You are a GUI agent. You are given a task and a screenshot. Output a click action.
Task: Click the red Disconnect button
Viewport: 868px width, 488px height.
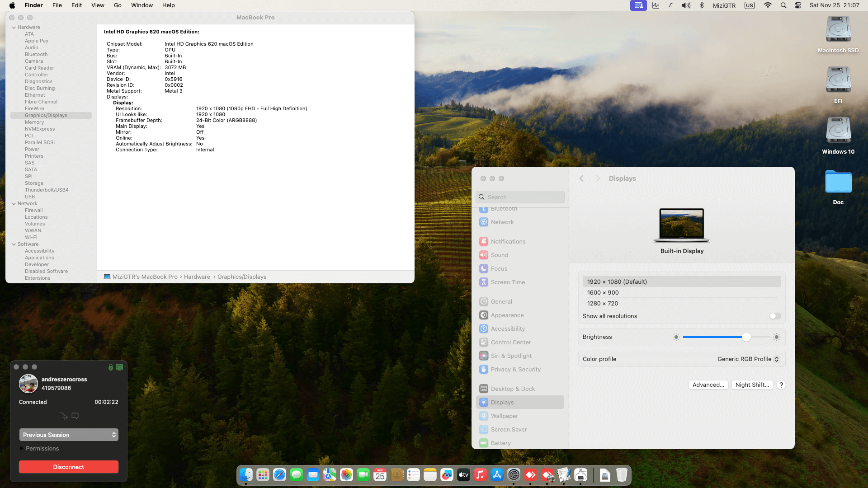click(69, 467)
